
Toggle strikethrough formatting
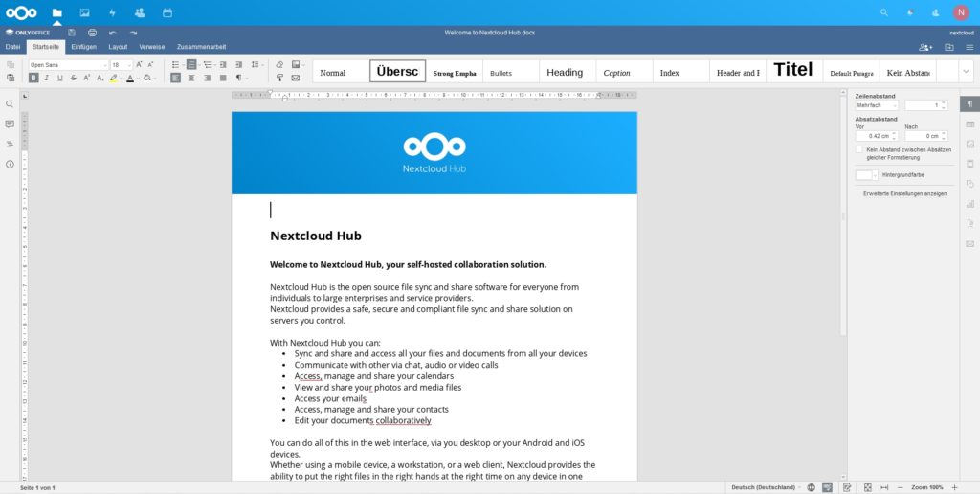73,78
